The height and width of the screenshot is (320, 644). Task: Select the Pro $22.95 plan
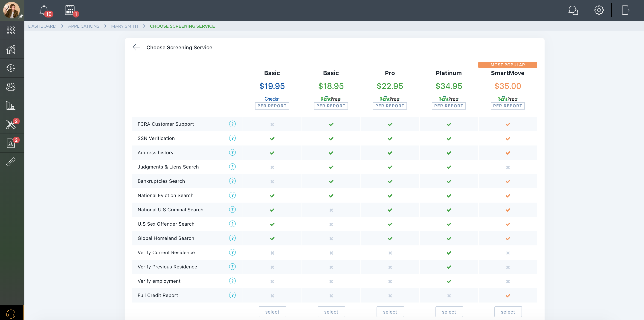390,312
